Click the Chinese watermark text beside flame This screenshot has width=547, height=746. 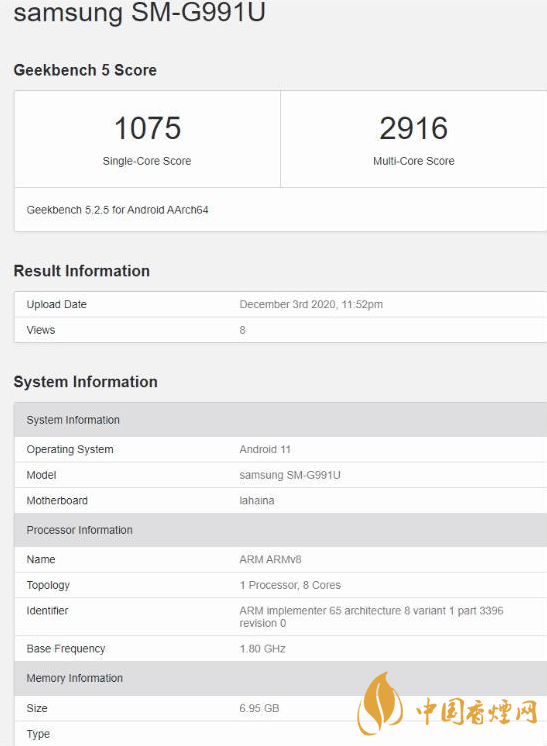pyautogui.click(x=477, y=712)
